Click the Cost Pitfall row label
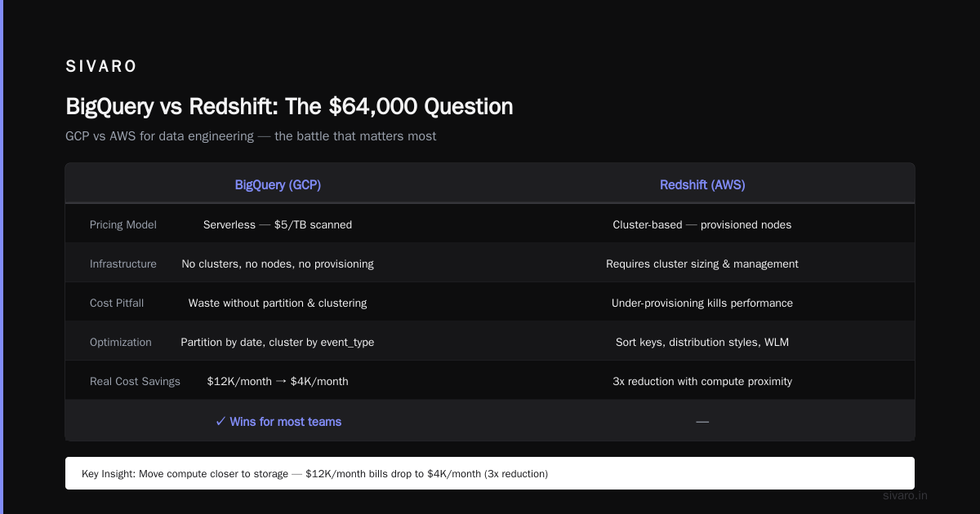The height and width of the screenshot is (514, 980). click(x=117, y=303)
